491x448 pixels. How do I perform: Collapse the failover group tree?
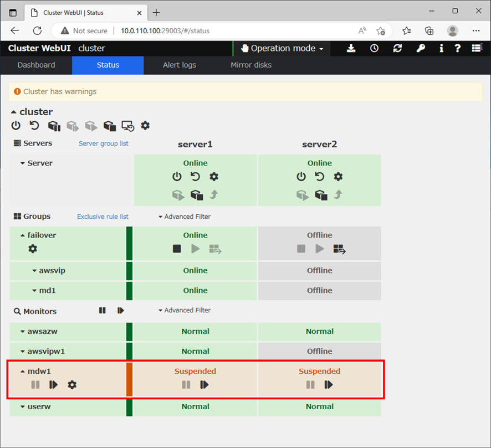[x=23, y=235]
